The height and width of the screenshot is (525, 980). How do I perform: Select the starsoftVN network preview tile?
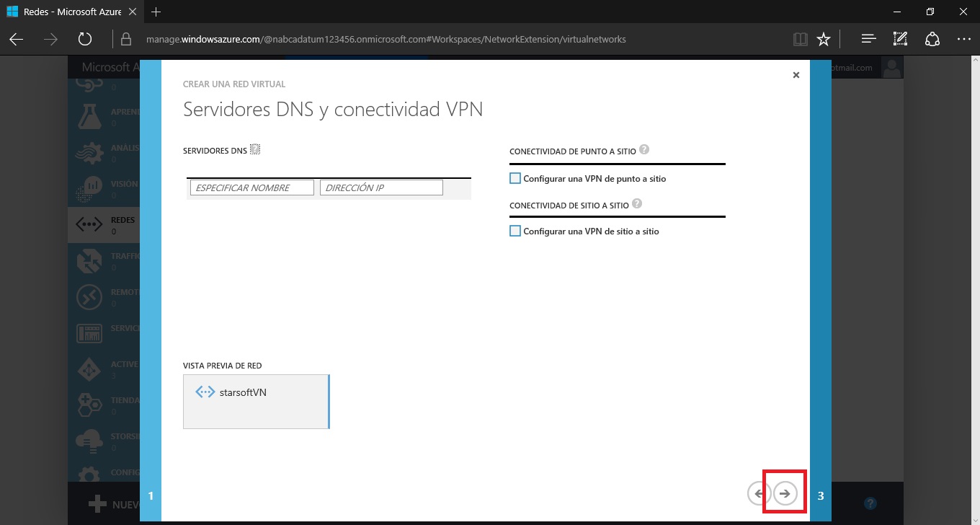pos(256,401)
